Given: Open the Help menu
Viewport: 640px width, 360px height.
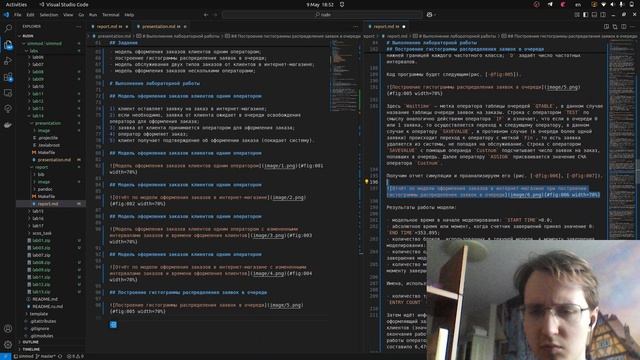Looking at the screenshot, I should pyautogui.click(x=129, y=15).
